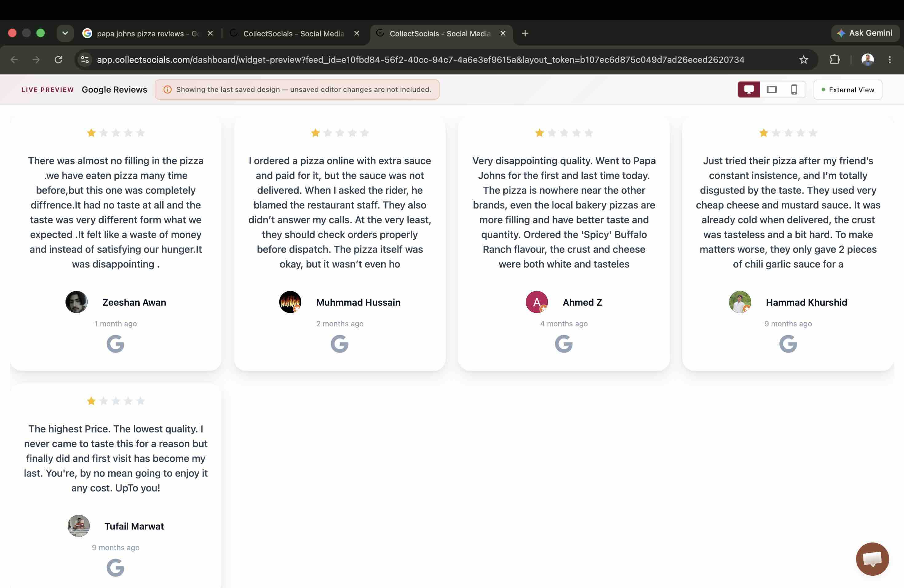Open Tufail Marwat's profile avatar
The image size is (904, 588).
[79, 526]
